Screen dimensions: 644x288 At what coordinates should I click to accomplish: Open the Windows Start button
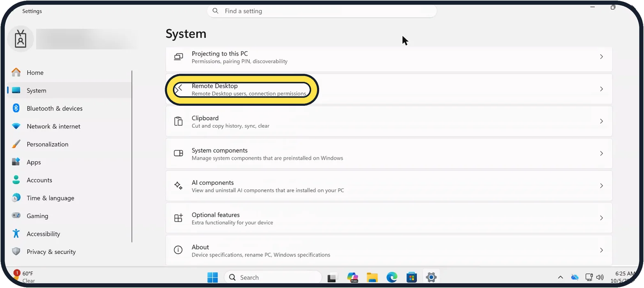click(x=212, y=278)
